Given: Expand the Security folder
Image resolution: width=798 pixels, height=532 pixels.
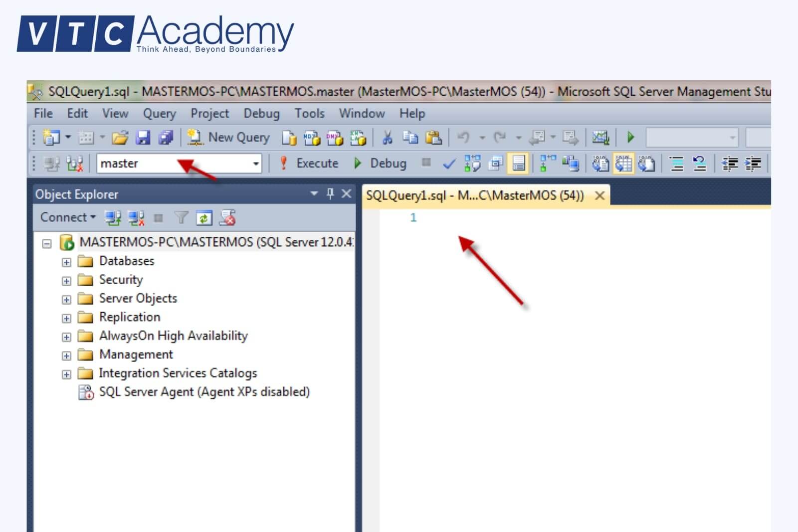Looking at the screenshot, I should pos(67,280).
